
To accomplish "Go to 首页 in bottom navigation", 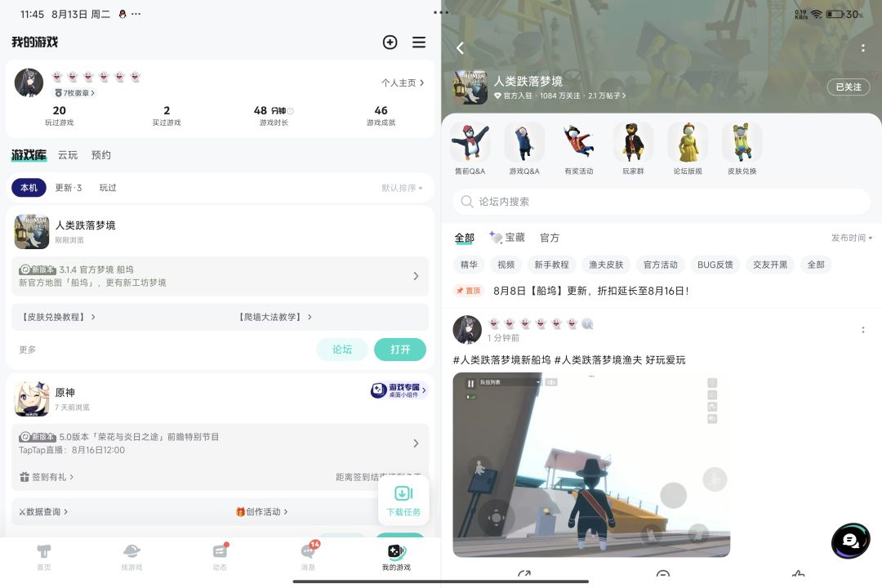I will [44, 557].
